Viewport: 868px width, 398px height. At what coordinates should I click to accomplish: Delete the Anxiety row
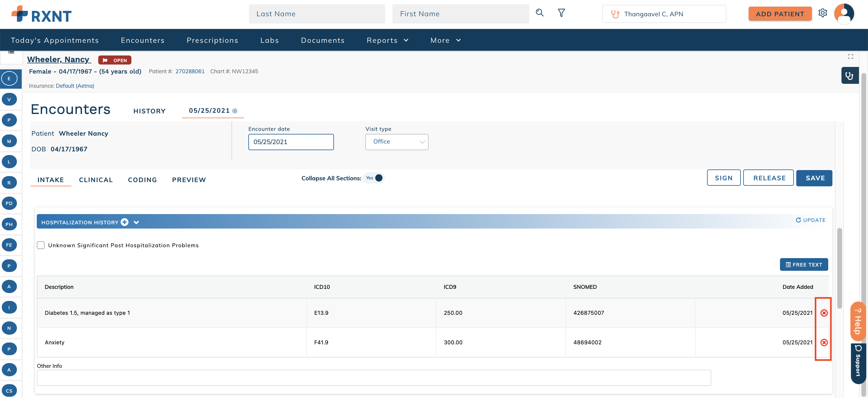(824, 343)
